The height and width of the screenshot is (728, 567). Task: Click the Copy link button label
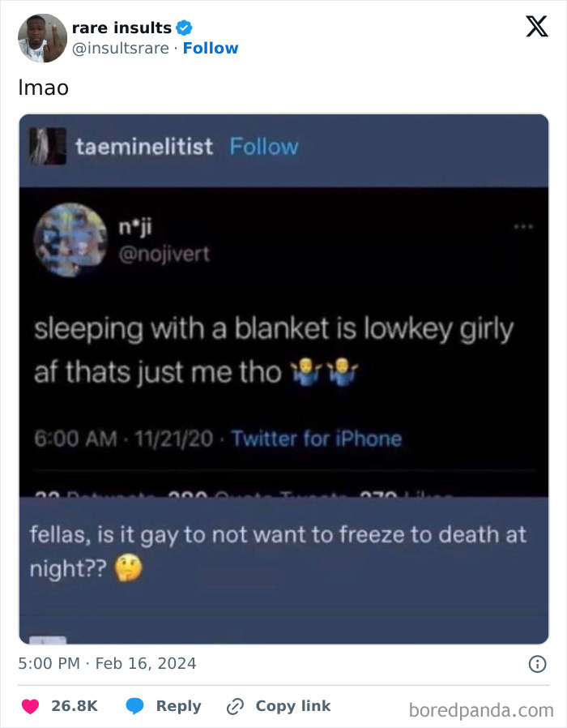tap(293, 706)
